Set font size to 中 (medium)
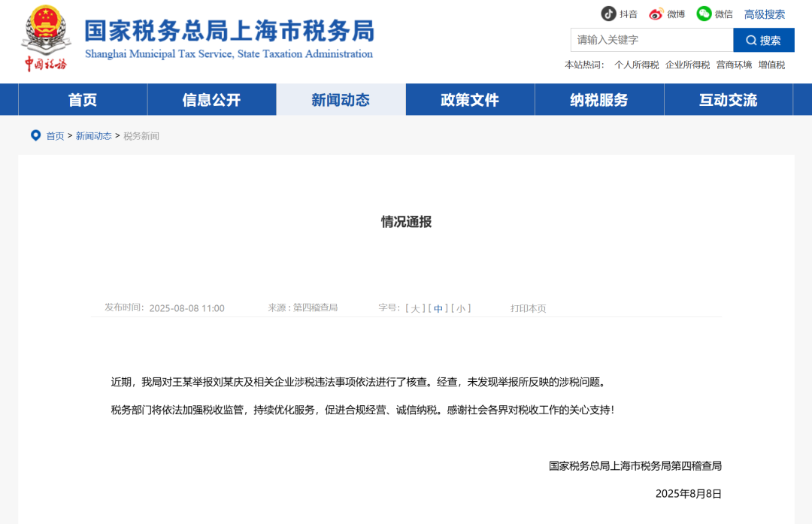The height and width of the screenshot is (524, 812). [x=438, y=308]
